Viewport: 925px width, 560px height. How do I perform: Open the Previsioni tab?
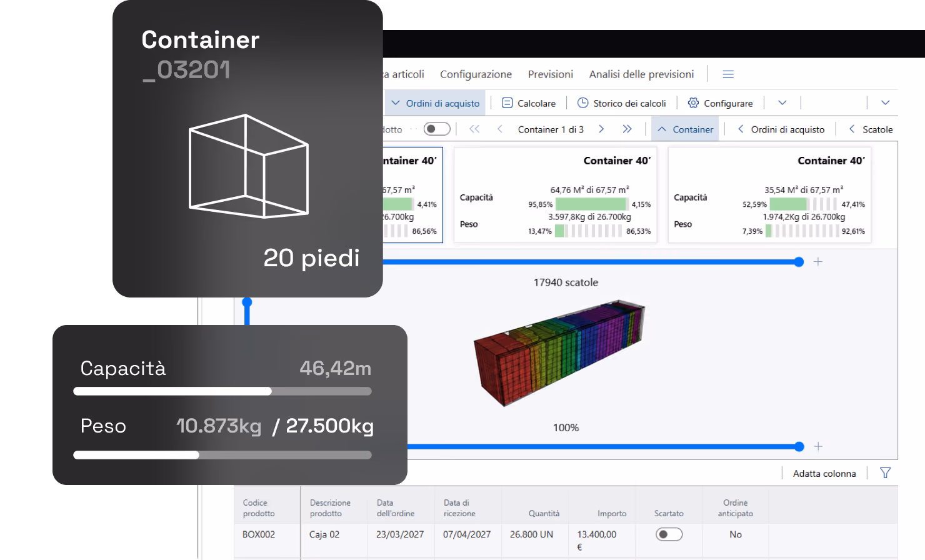(550, 74)
